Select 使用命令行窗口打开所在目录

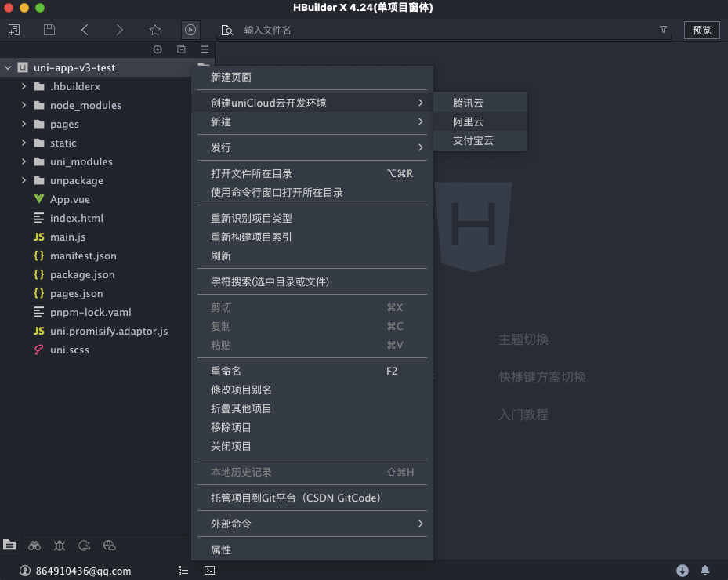312,192
